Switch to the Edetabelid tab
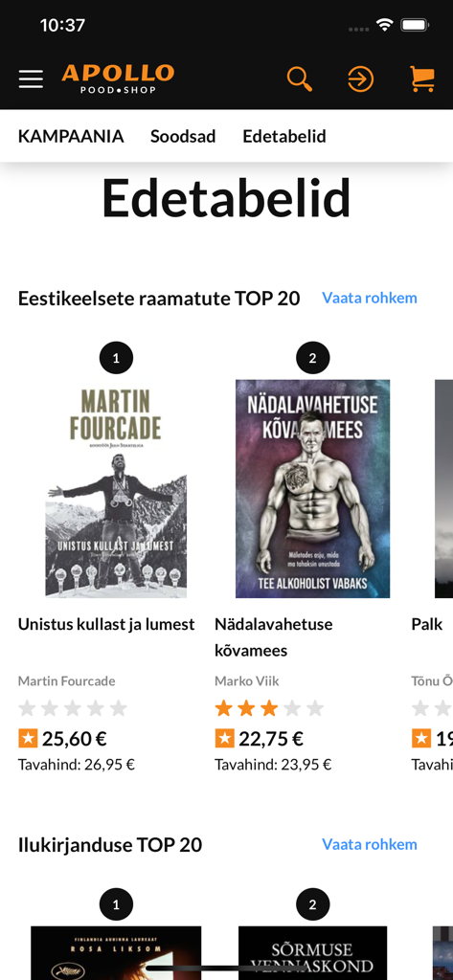 (x=284, y=136)
